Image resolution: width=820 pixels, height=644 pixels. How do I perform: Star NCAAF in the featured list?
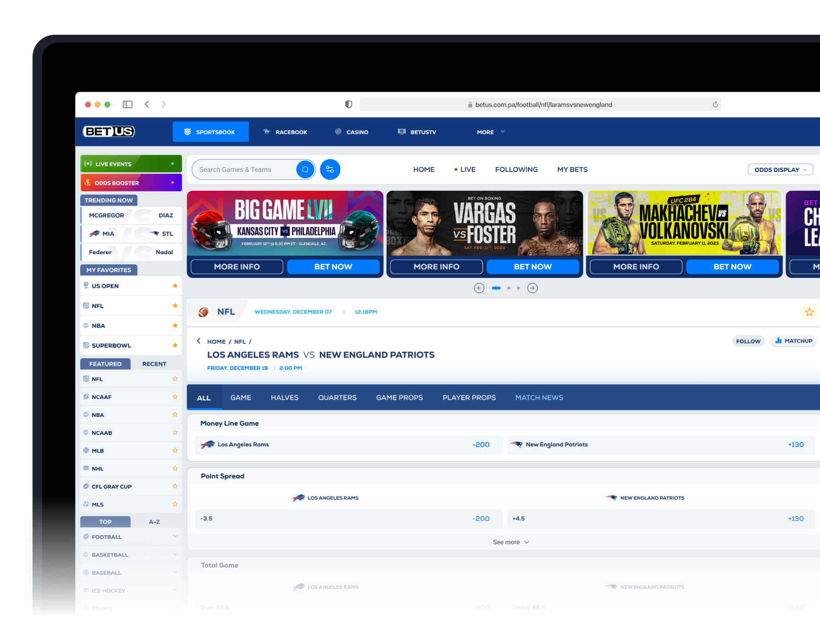pyautogui.click(x=175, y=397)
